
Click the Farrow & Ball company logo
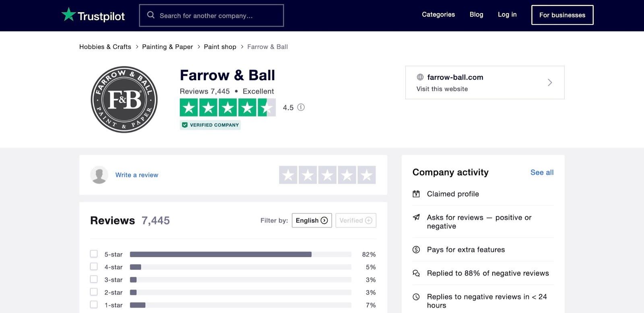click(124, 99)
